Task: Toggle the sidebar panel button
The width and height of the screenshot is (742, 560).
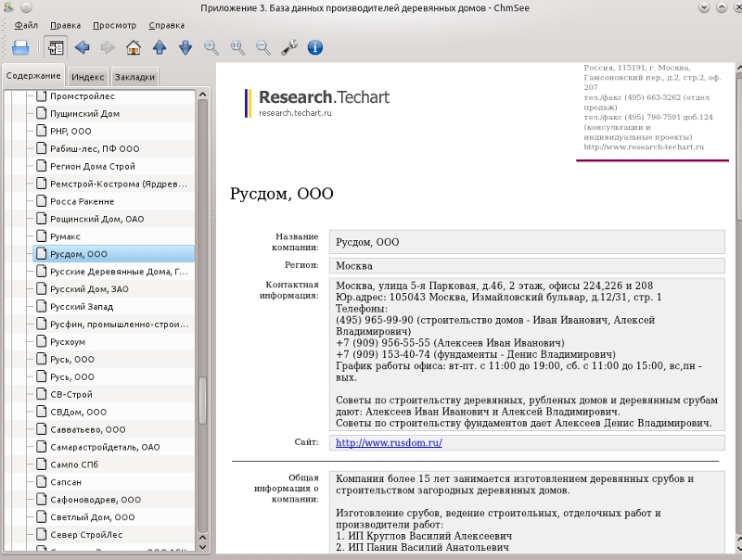Action: click(56, 47)
